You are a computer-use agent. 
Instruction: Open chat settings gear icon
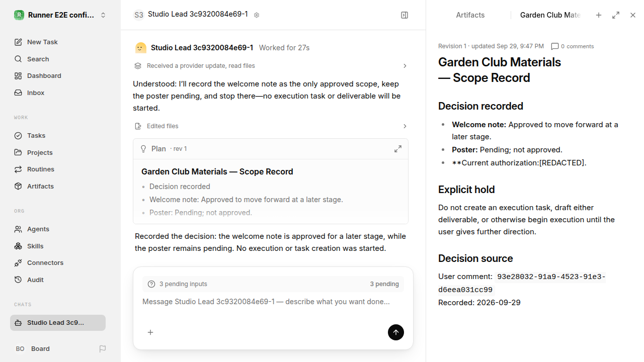(257, 15)
